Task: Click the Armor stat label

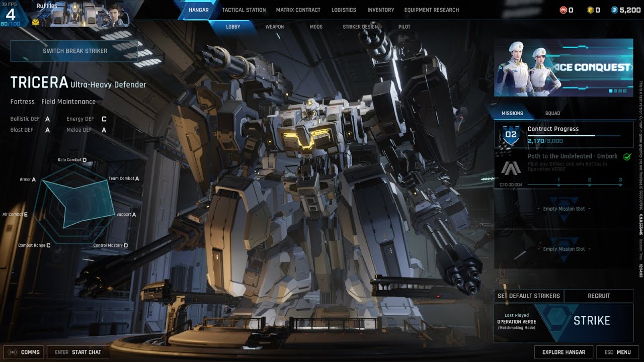Action: click(28, 179)
